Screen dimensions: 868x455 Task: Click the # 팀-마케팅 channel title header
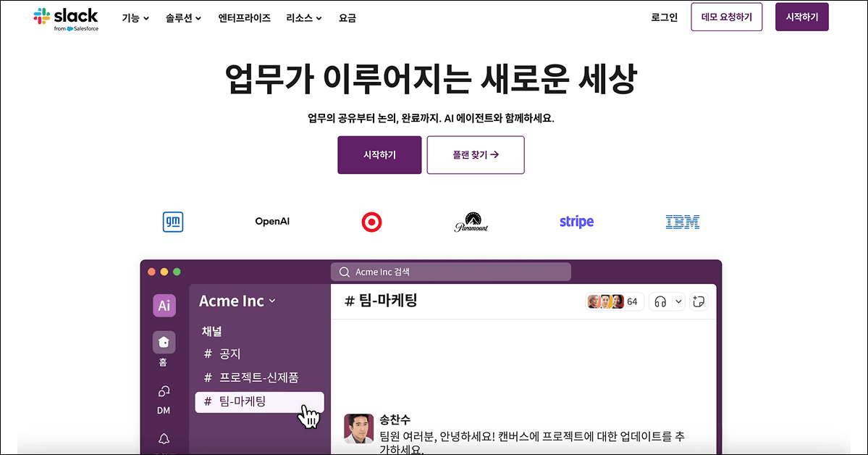tap(381, 301)
